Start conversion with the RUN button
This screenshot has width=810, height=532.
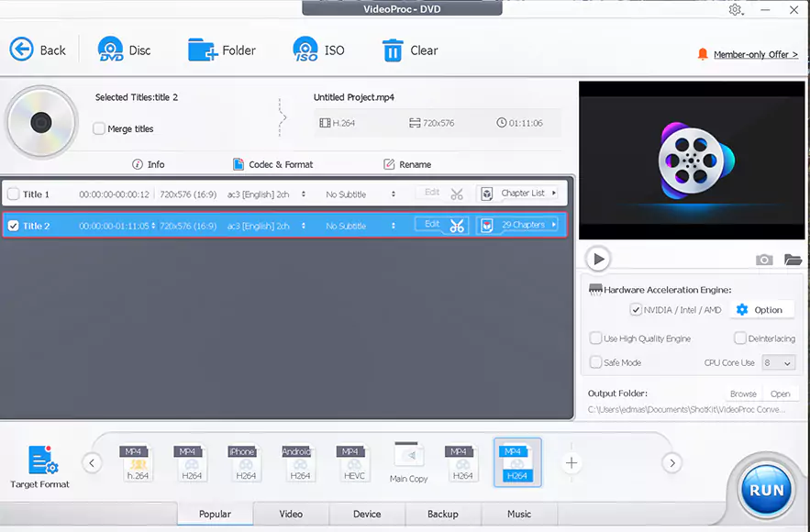(766, 489)
